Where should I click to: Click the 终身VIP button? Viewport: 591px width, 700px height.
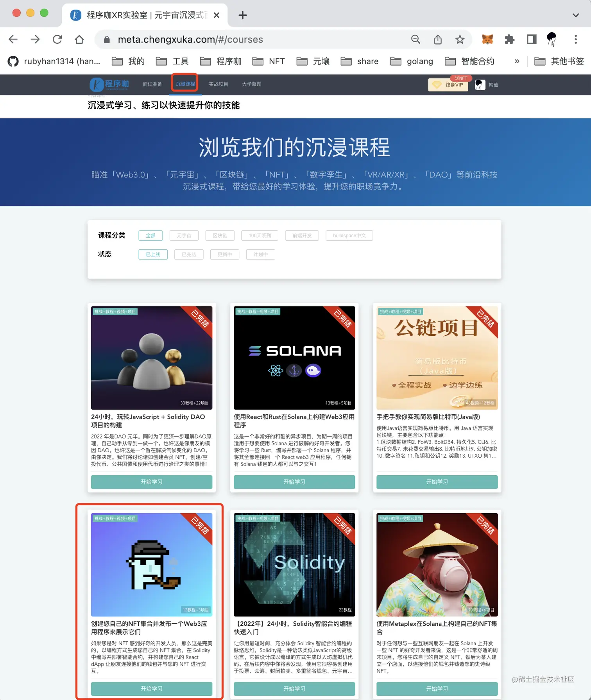point(448,84)
